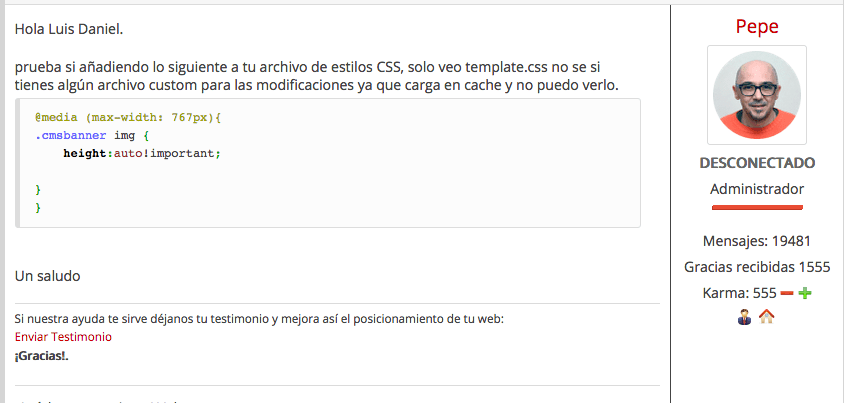Open Pepe's circular avatar photo
Image resolution: width=859 pixels, height=403 pixels.
coord(757,95)
